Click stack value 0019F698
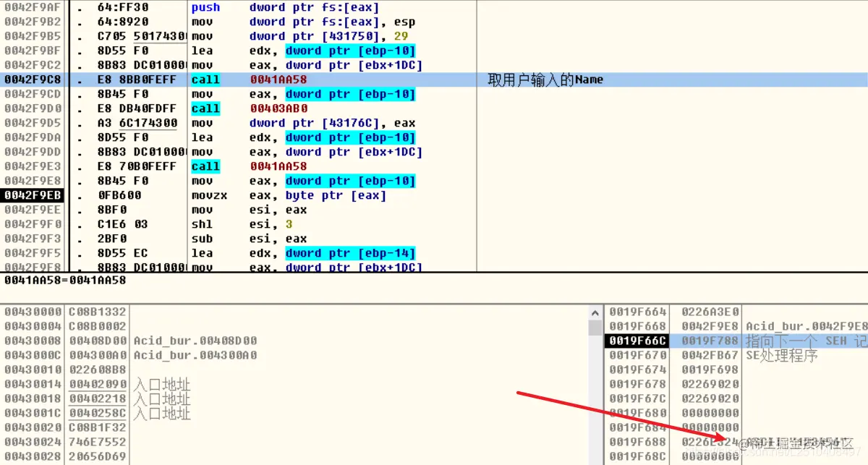The height and width of the screenshot is (465, 868). (710, 370)
